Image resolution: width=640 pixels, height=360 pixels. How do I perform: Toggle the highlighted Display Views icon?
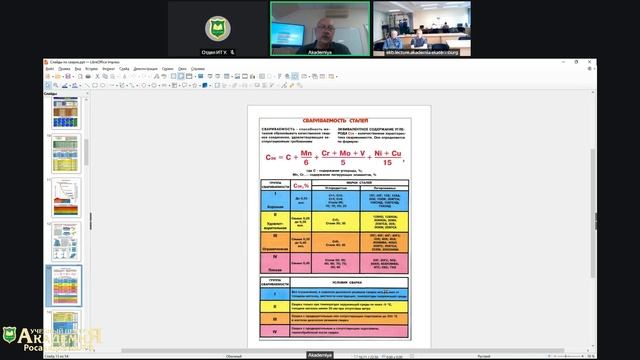point(181,76)
